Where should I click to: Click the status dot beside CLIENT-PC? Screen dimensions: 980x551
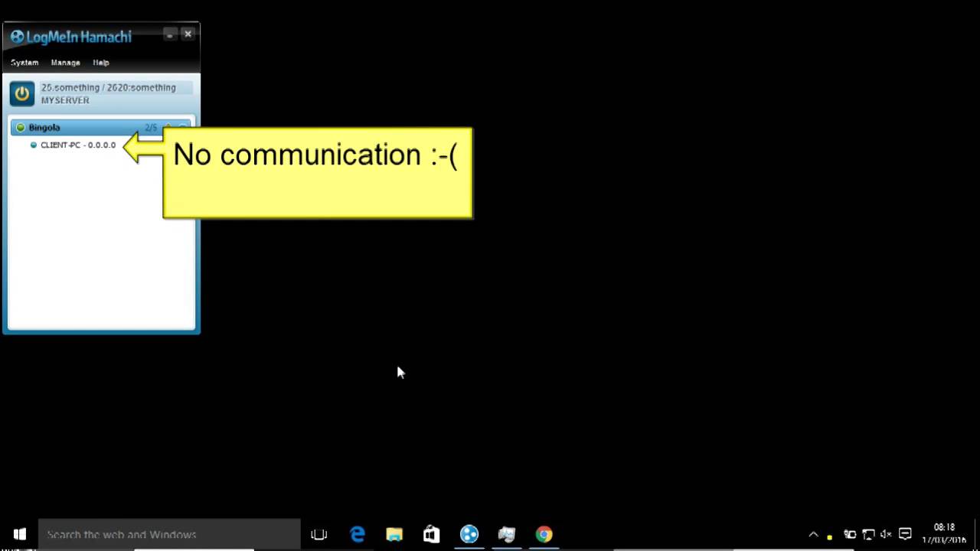[x=33, y=145]
